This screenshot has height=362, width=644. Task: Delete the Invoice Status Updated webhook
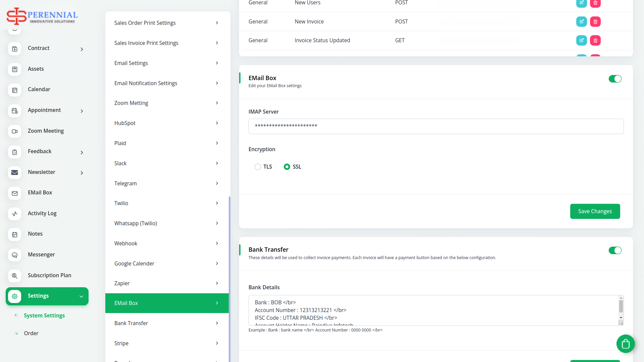point(595,40)
